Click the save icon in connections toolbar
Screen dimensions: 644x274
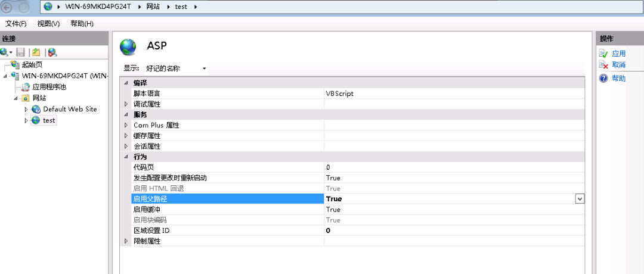coord(20,52)
